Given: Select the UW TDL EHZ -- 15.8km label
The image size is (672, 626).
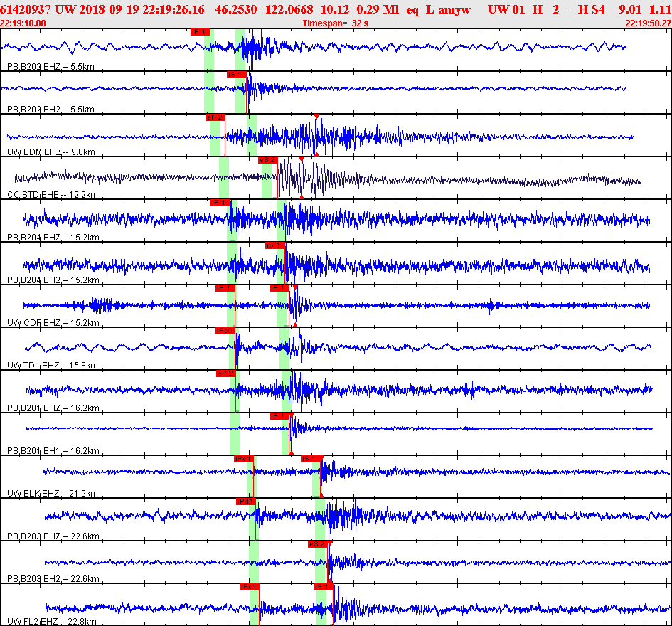Looking at the screenshot, I should (x=53, y=366).
